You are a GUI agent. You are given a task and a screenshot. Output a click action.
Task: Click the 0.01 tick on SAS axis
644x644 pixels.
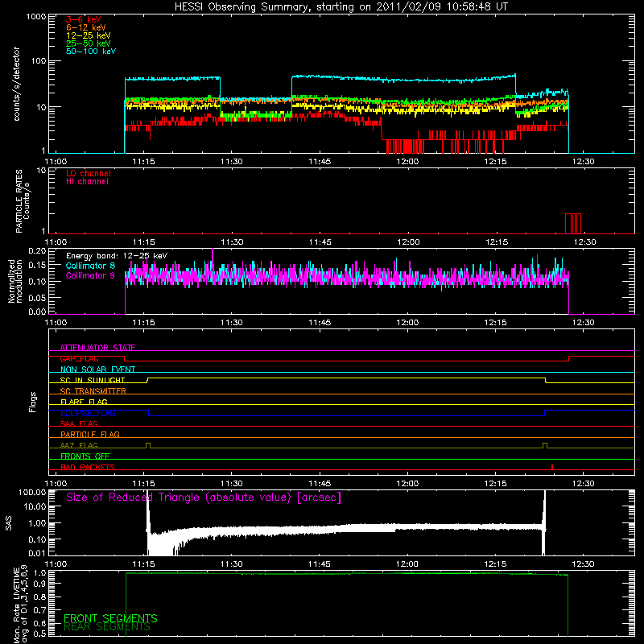37,553
